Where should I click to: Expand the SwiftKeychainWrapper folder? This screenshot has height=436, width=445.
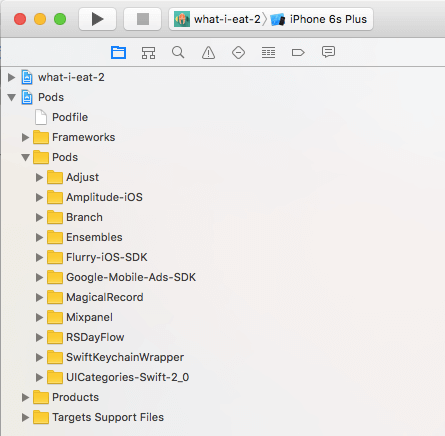tap(39, 357)
